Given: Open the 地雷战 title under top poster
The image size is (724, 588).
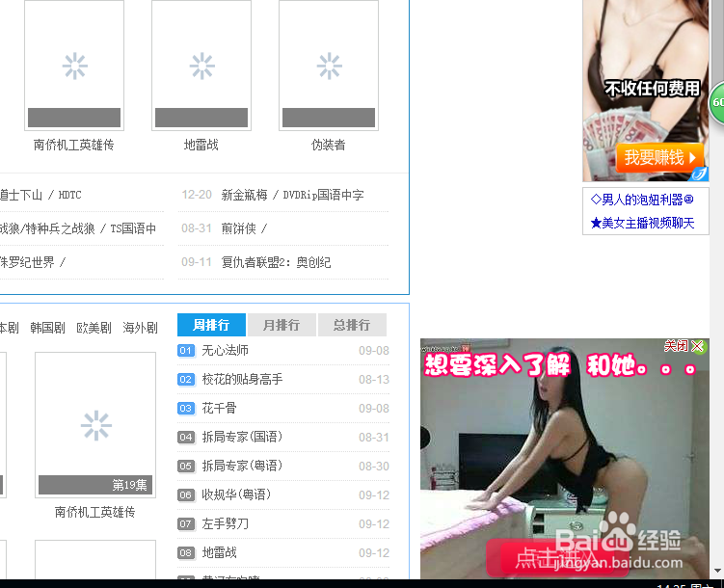Looking at the screenshot, I should click(x=201, y=145).
